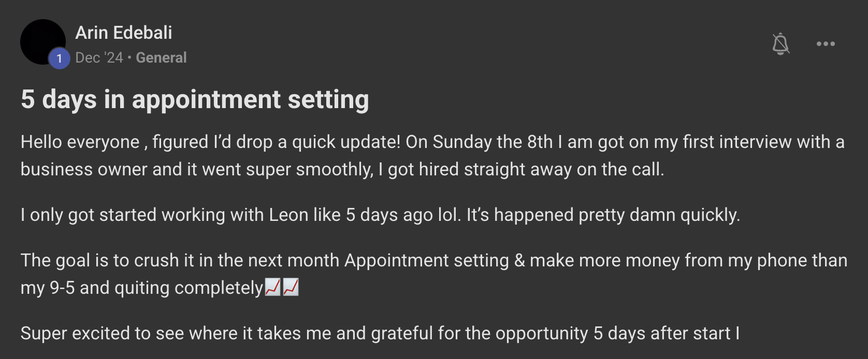868x359 pixels.
Task: Open Arin Edebali's profile picture
Action: [41, 40]
